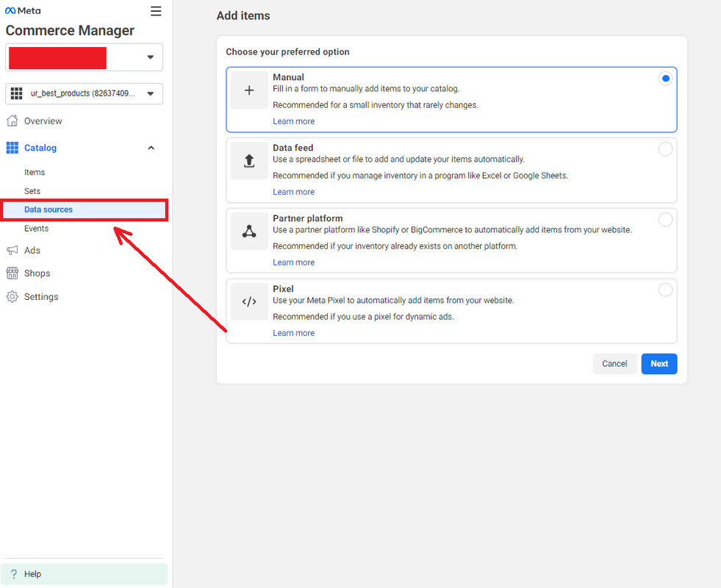Click Learn more under Pixel
Viewport: 721px width, 588px height.
tap(293, 333)
